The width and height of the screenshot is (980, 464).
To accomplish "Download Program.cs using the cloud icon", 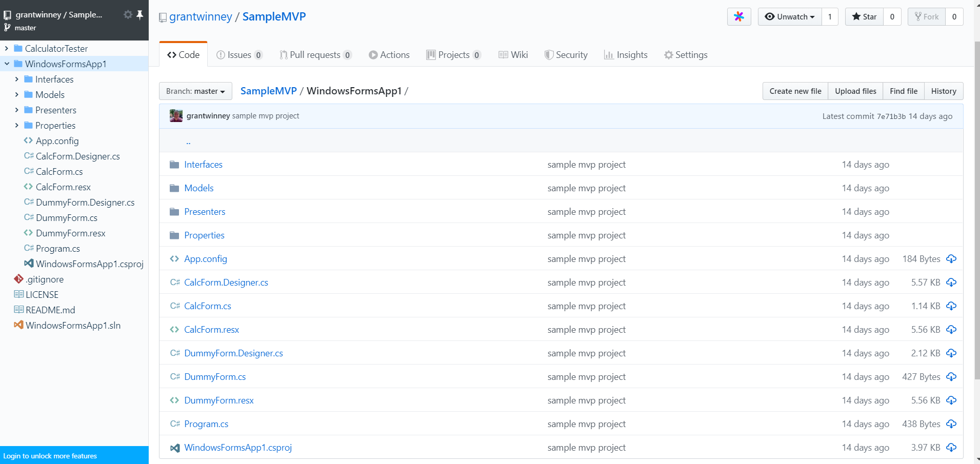I will (x=951, y=424).
